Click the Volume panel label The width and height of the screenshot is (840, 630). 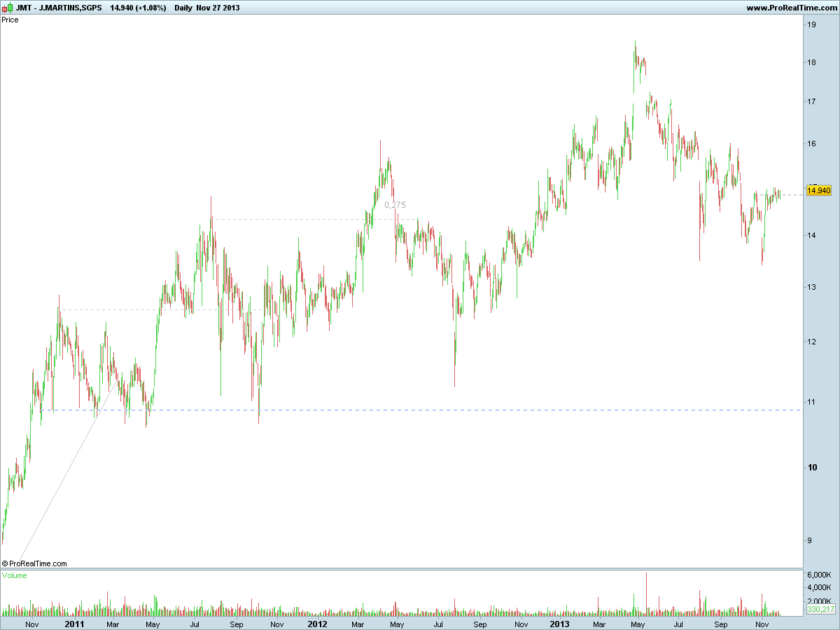tap(15, 575)
